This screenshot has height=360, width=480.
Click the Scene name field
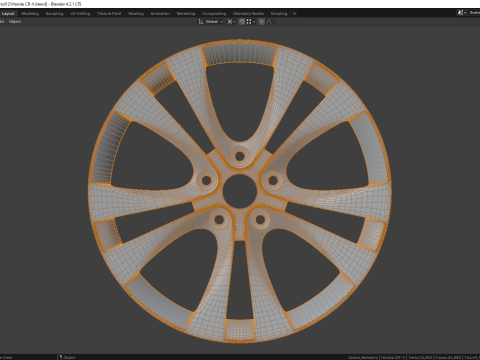click(x=474, y=13)
